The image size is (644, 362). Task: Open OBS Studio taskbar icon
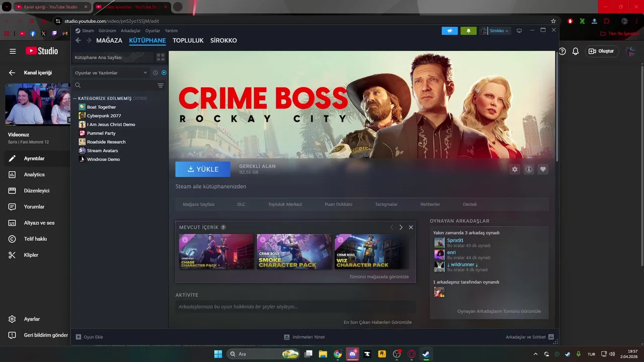coord(397,354)
